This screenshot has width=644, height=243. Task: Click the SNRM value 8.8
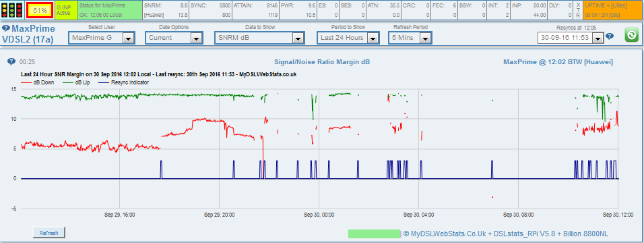click(184, 6)
